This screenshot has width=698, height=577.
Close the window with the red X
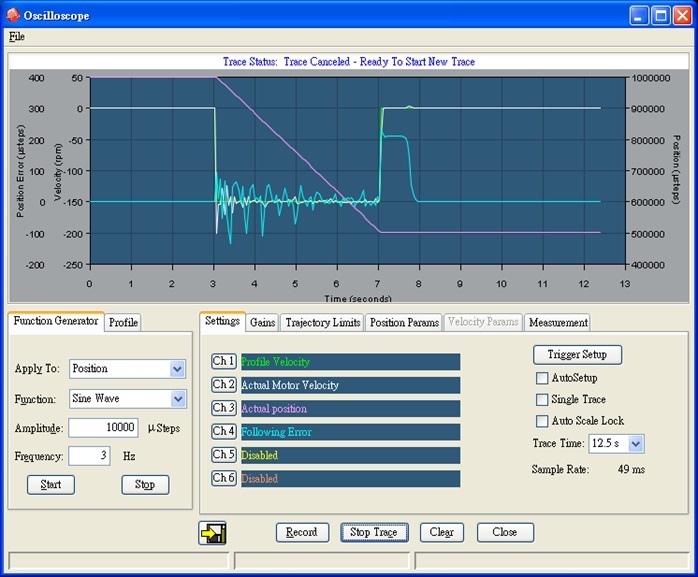(x=682, y=16)
